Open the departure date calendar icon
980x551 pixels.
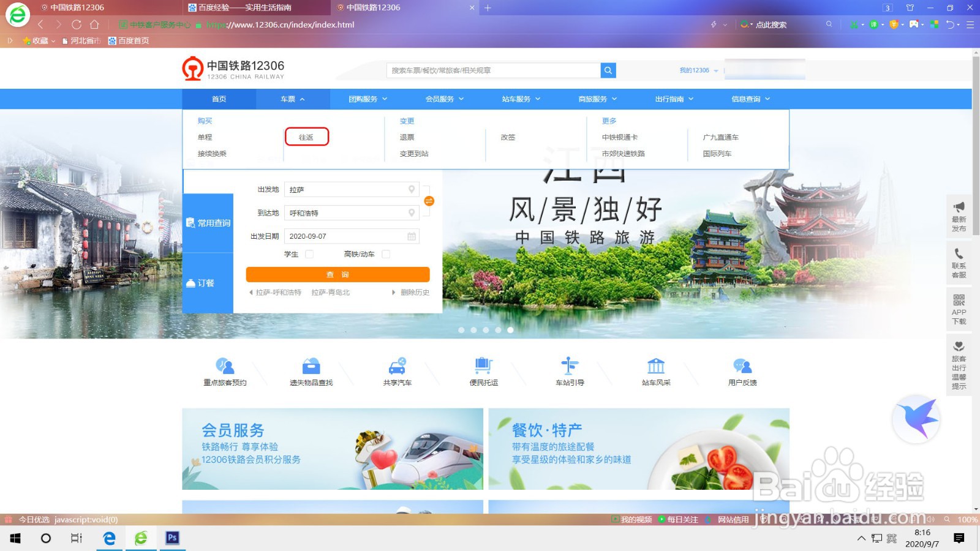412,236
